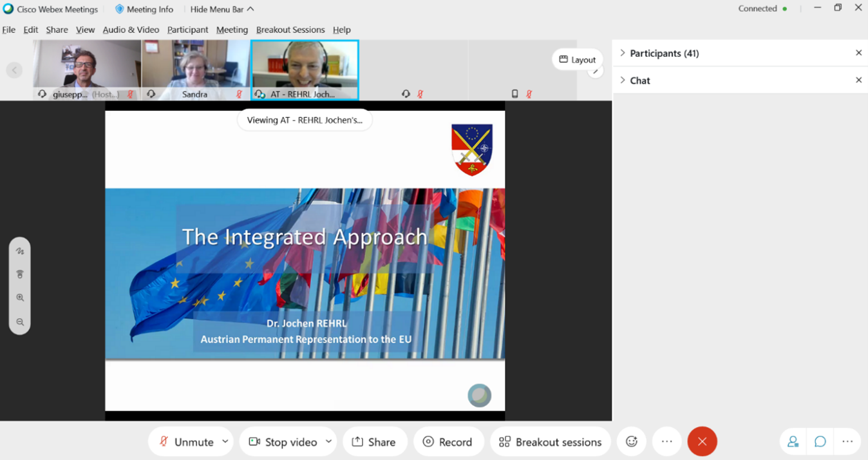Open the Meeting menu
The image size is (868, 460).
pyautogui.click(x=232, y=30)
